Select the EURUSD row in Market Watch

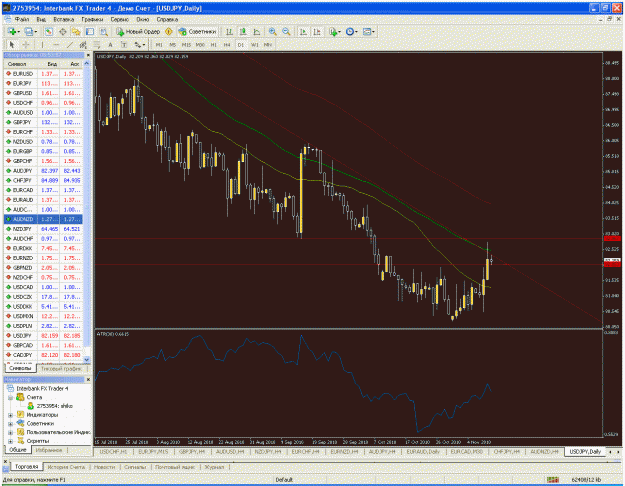click(x=43, y=74)
